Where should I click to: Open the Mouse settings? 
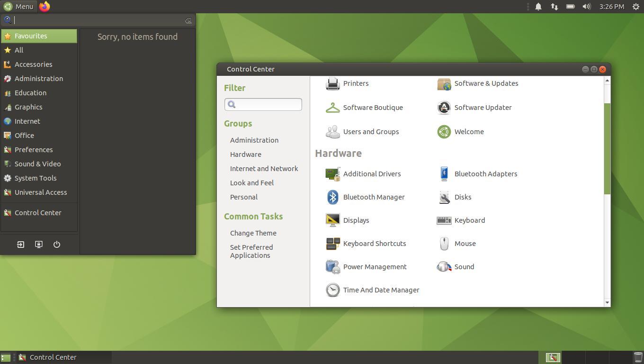pyautogui.click(x=465, y=243)
